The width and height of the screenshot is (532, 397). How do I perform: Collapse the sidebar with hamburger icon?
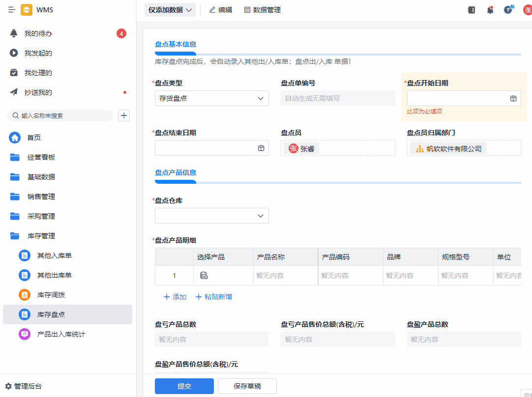pos(11,10)
